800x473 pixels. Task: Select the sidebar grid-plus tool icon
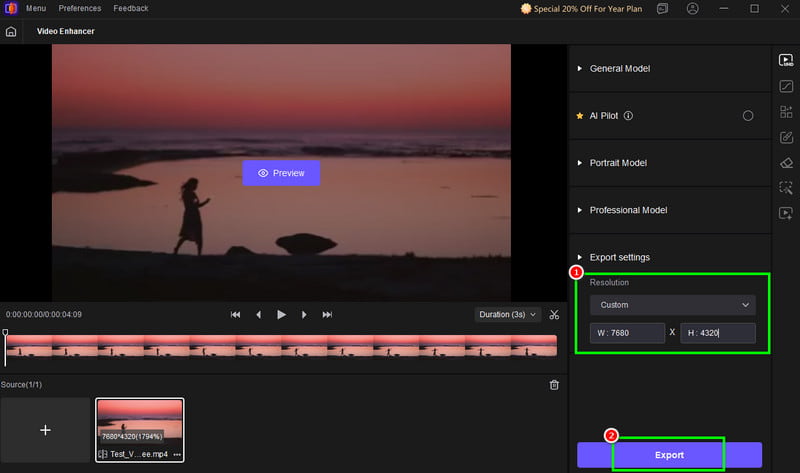[786, 112]
